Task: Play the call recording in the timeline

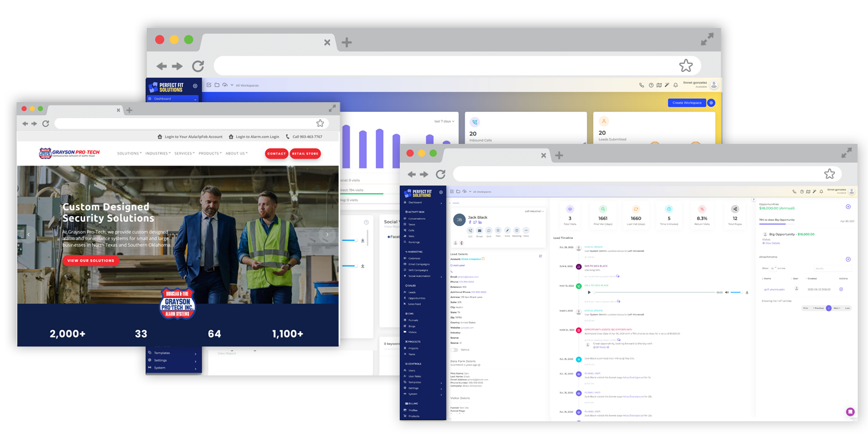Action: click(589, 292)
